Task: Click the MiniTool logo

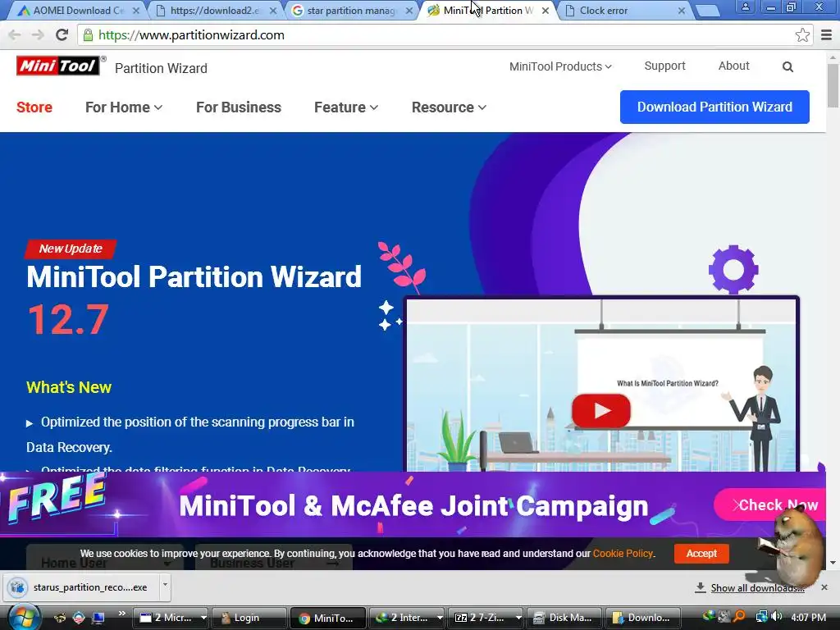Action: point(58,66)
